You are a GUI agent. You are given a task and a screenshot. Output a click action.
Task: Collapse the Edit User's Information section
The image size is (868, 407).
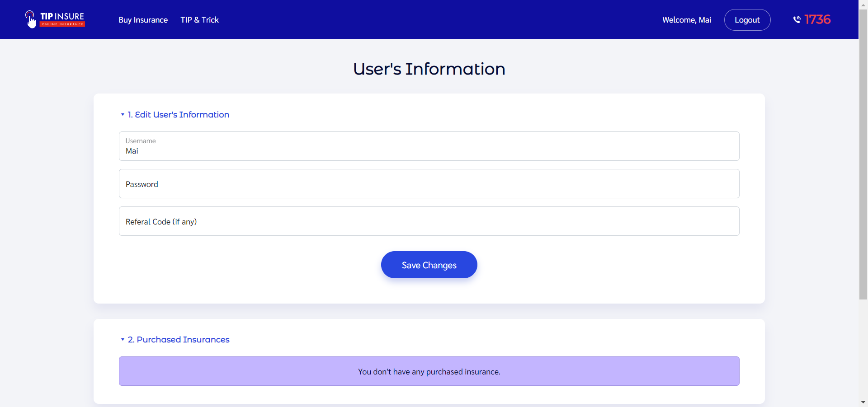(178, 115)
